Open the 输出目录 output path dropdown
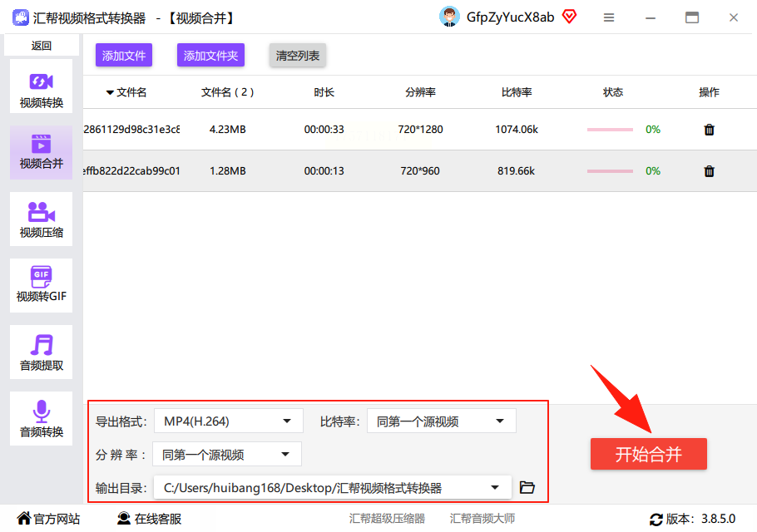 pos(332,488)
